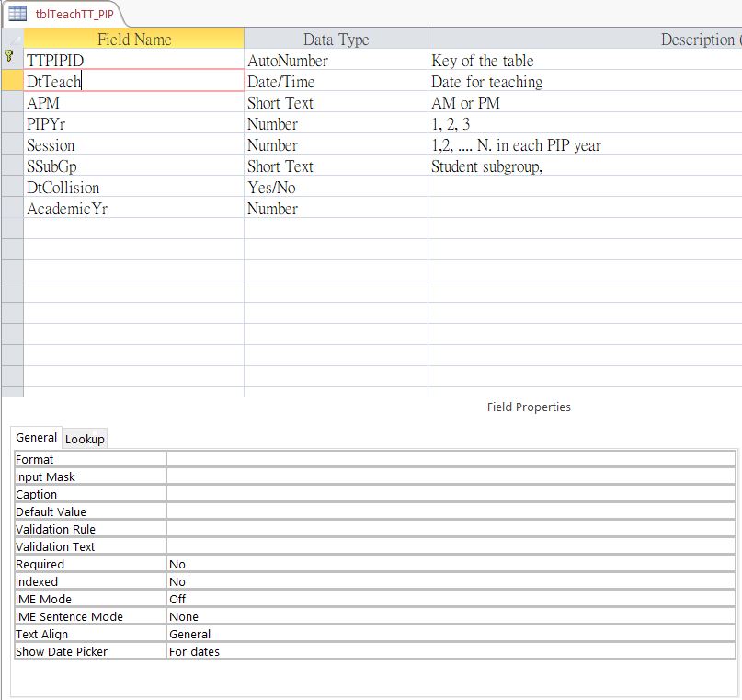Select the Session field name
Image resolution: width=742 pixels, height=700 pixels.
click(x=134, y=144)
